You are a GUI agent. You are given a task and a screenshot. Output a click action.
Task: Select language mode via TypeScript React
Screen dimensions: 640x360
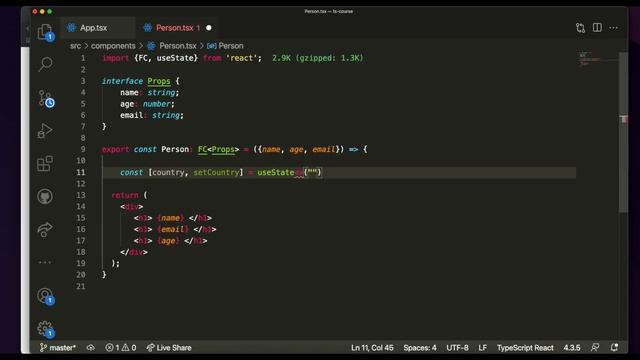(x=525, y=348)
